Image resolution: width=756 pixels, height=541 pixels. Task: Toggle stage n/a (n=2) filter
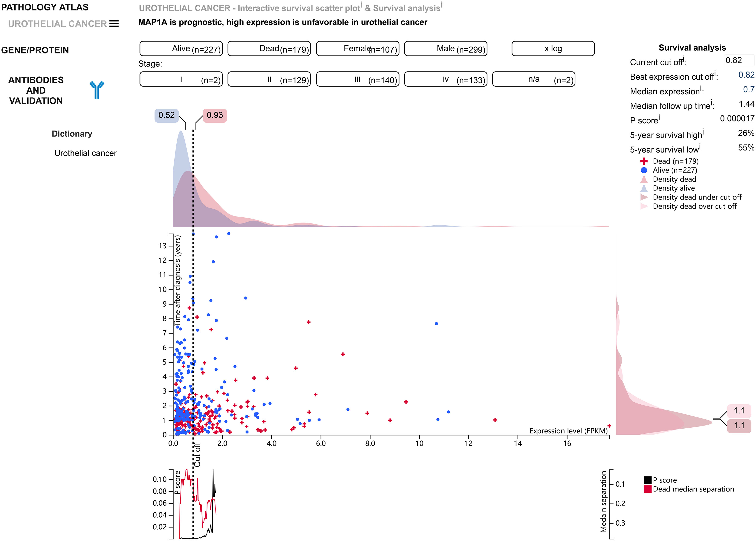[x=534, y=79]
